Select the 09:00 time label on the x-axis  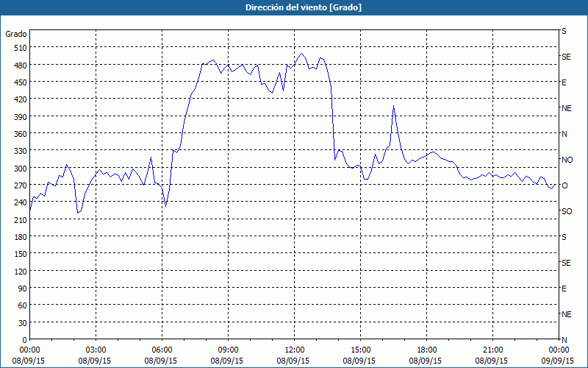[228, 350]
